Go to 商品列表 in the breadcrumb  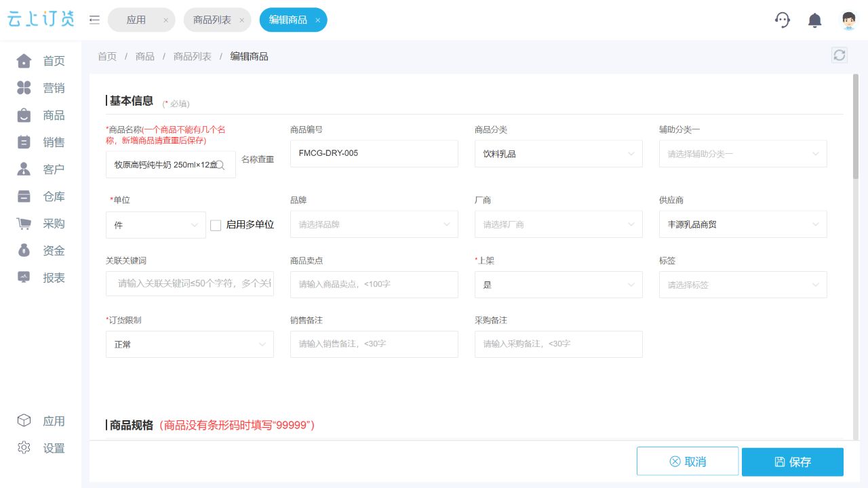[x=193, y=56]
